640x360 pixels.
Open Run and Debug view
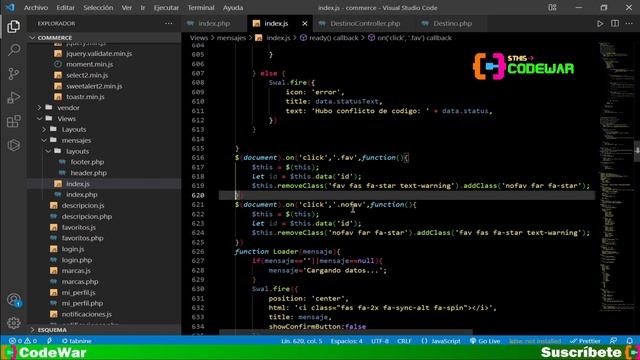(x=13, y=98)
